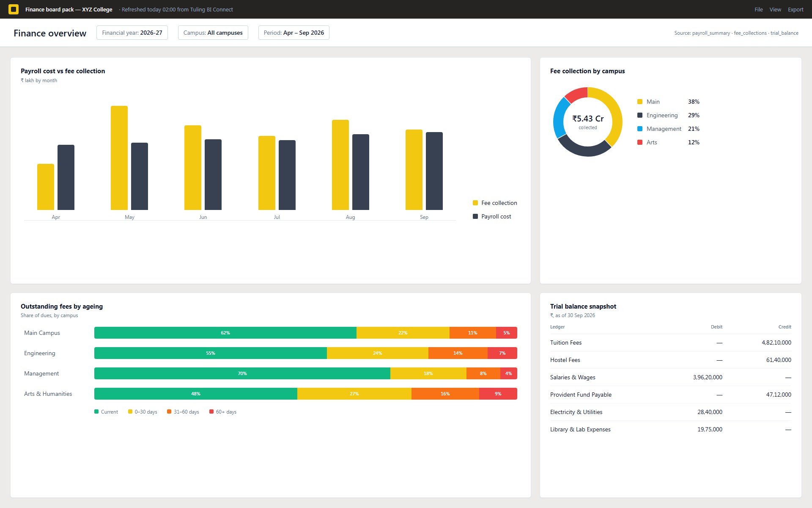Image resolution: width=812 pixels, height=508 pixels.
Task: Click the Fee collection legend swatch
Action: pos(475,203)
